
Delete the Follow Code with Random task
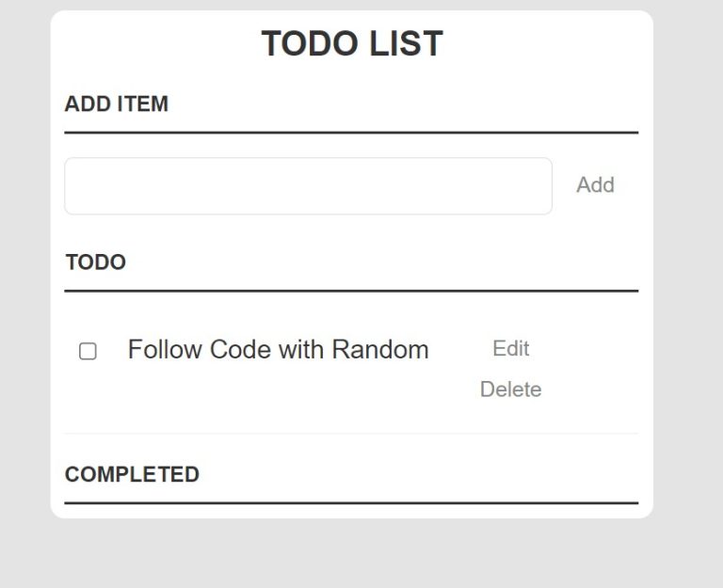pos(510,389)
